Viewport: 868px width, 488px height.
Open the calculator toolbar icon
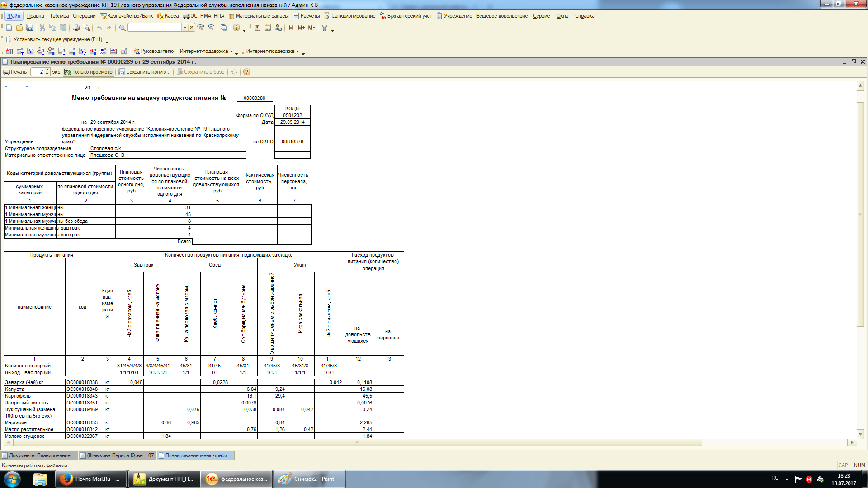coord(257,28)
